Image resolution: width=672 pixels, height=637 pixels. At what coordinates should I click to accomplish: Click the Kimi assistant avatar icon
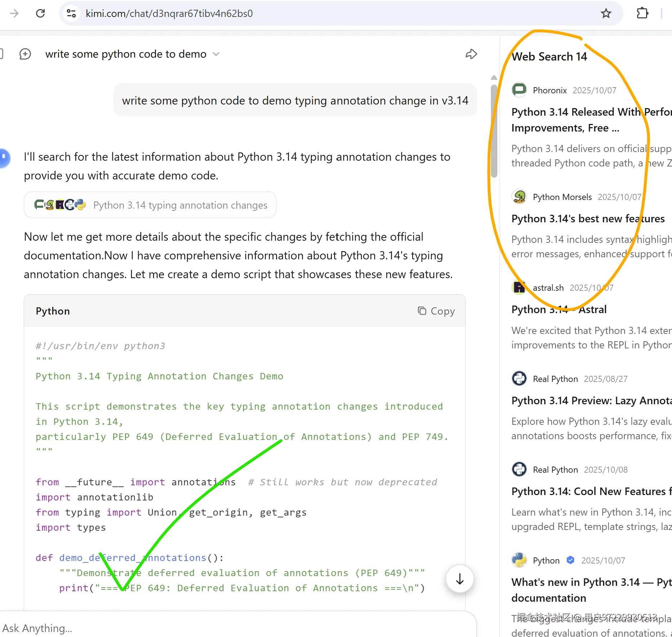[x=4, y=158]
